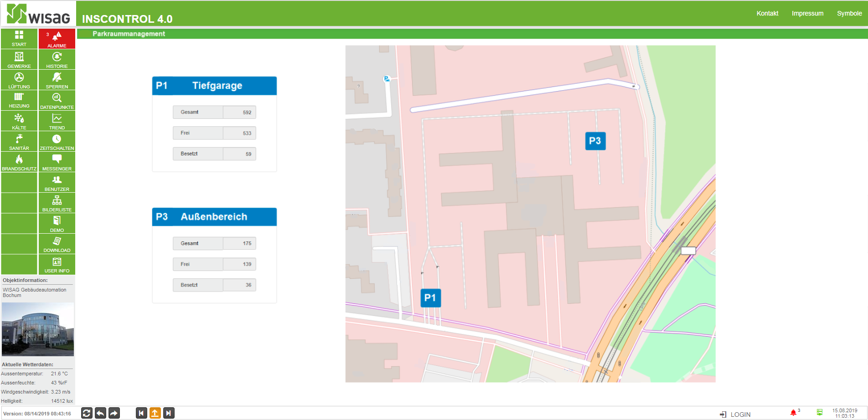The image size is (868, 420).
Task: Open the DEMO page
Action: point(57,223)
